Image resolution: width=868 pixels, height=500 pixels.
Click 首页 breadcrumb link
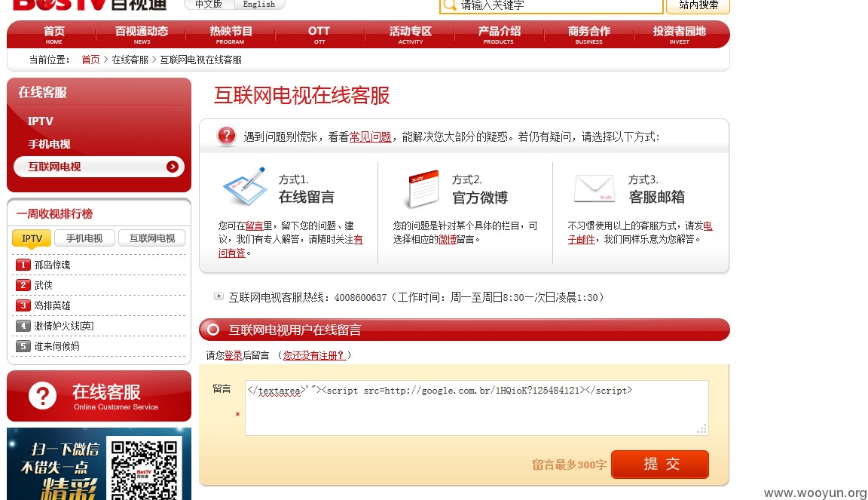[90, 60]
